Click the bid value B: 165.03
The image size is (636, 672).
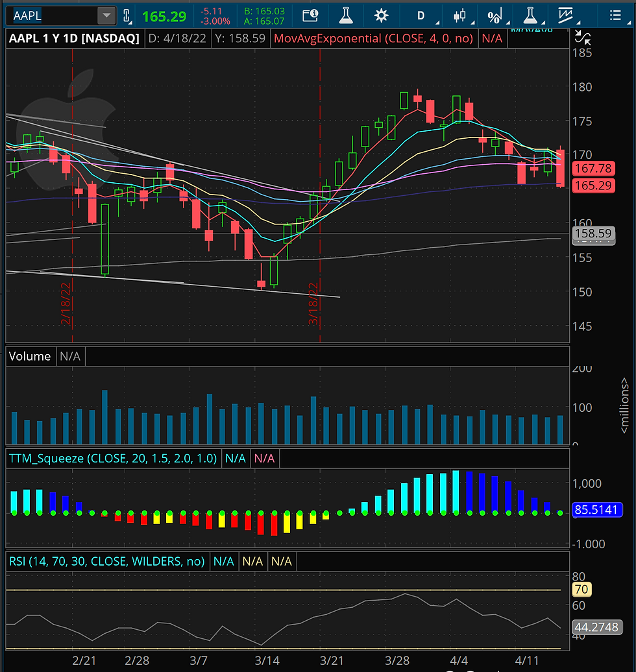coord(264,11)
